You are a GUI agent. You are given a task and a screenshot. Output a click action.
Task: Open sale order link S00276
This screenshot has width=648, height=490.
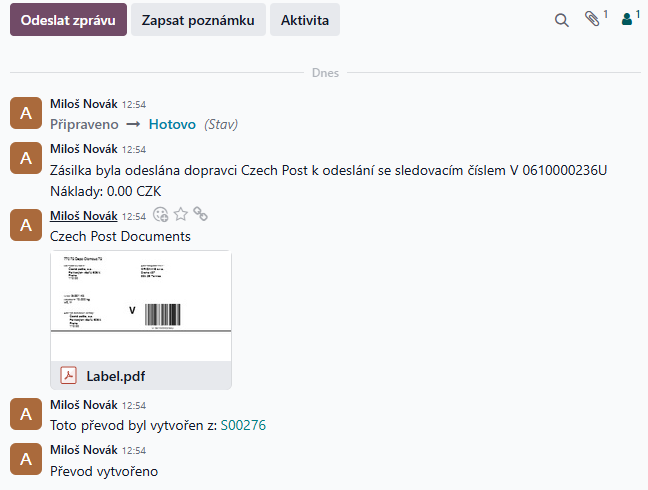[243, 425]
